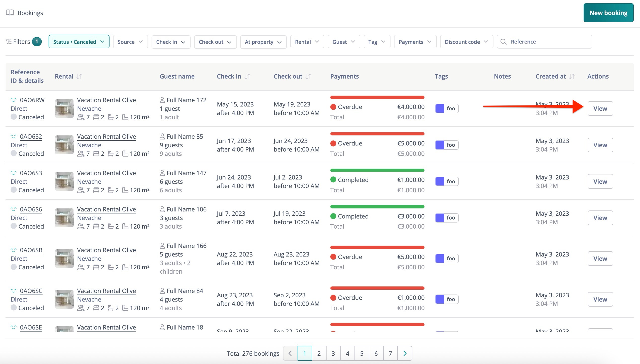640x364 pixels.
Task: Expand the Payments filter dropdown
Action: (415, 42)
